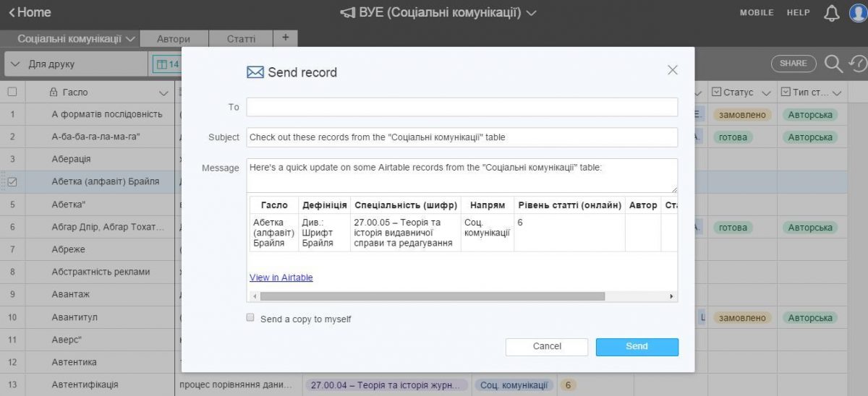The width and height of the screenshot is (868, 396).
Task: Add a new table with plus icon
Action: [285, 38]
